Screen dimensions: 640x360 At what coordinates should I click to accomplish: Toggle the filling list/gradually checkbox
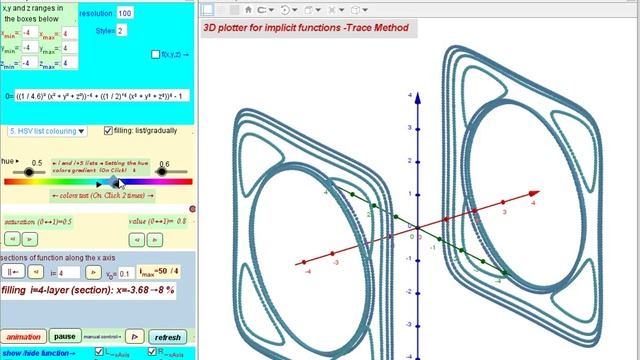coord(108,131)
